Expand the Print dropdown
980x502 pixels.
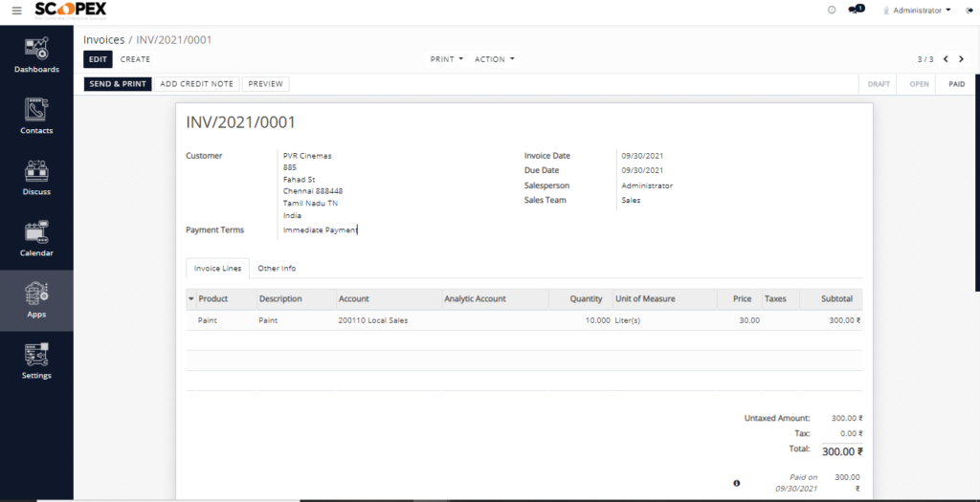(x=447, y=59)
